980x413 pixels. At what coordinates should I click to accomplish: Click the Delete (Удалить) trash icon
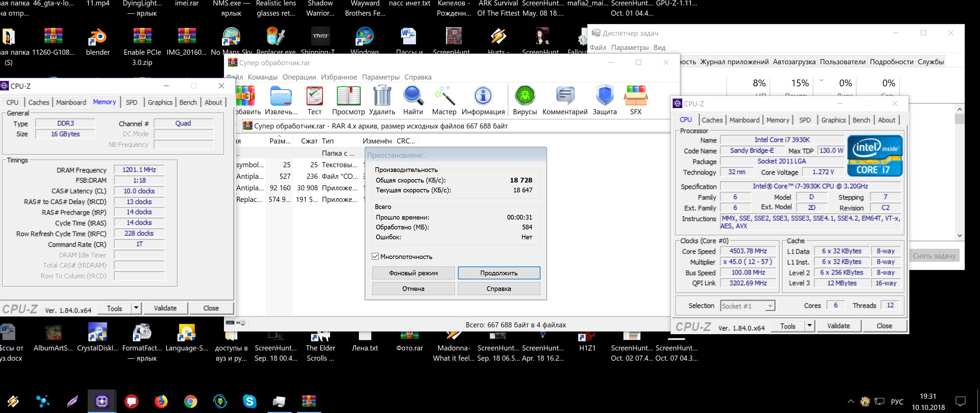[382, 96]
